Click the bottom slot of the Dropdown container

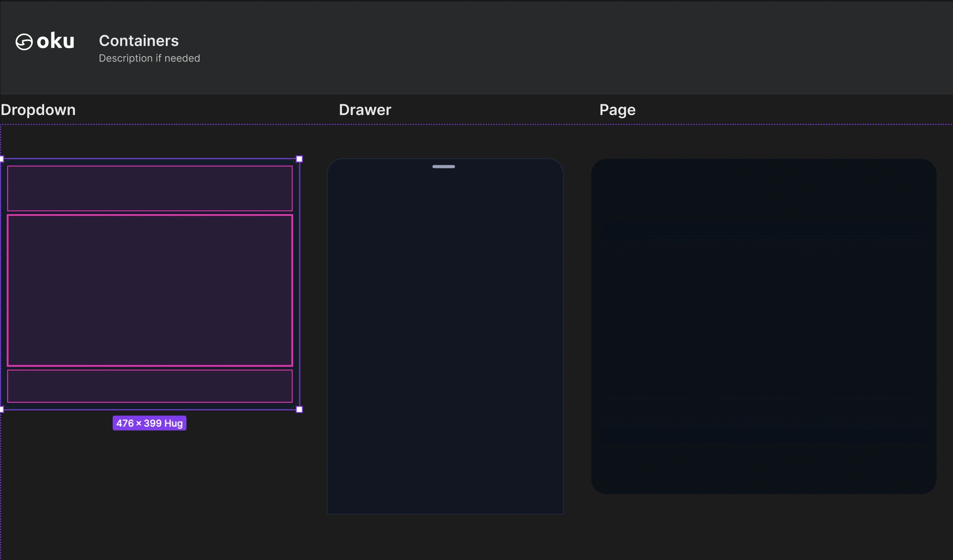150,386
